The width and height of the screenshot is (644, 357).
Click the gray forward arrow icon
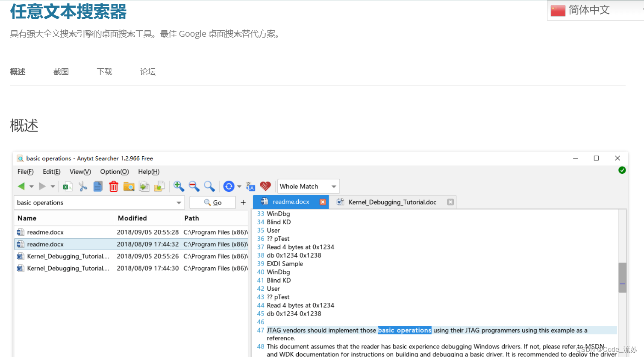pos(42,186)
